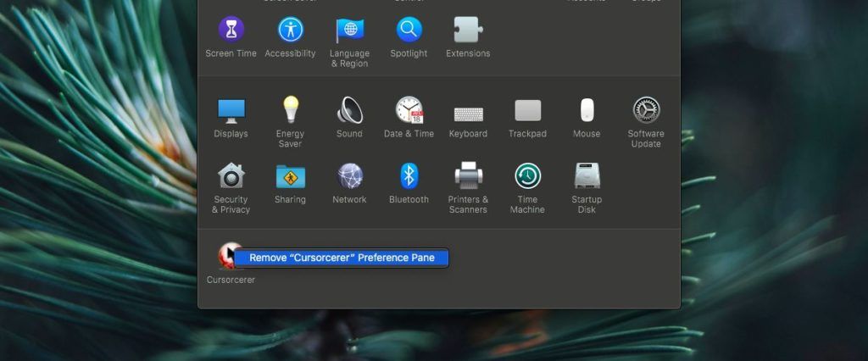Screen dimensions: 868x361
Task: Open Language & Region settings
Action: pos(349,31)
